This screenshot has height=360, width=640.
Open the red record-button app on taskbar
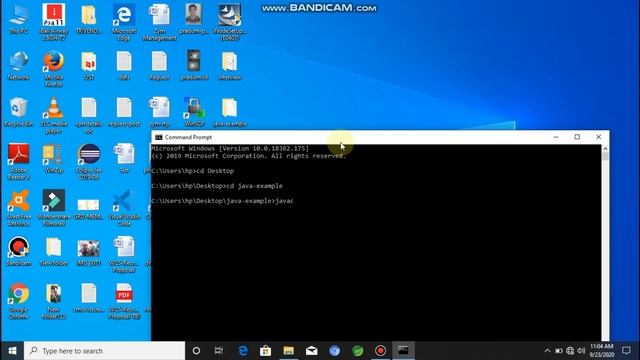[380, 351]
